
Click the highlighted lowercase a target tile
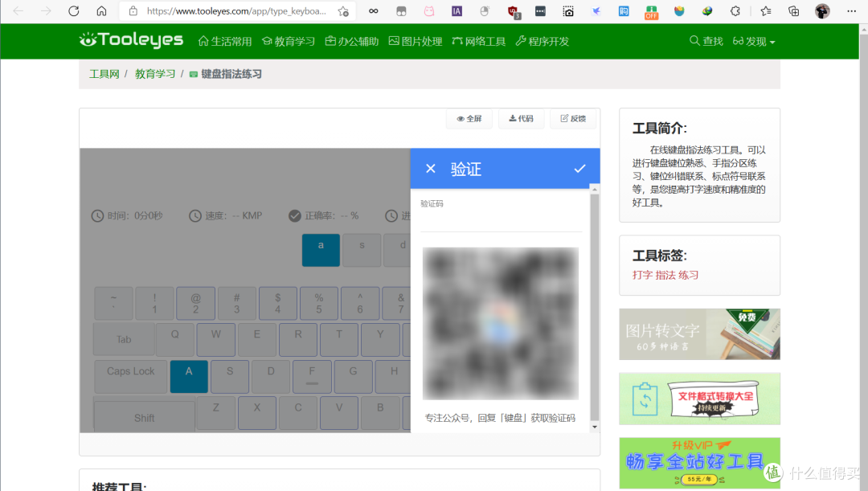click(321, 250)
